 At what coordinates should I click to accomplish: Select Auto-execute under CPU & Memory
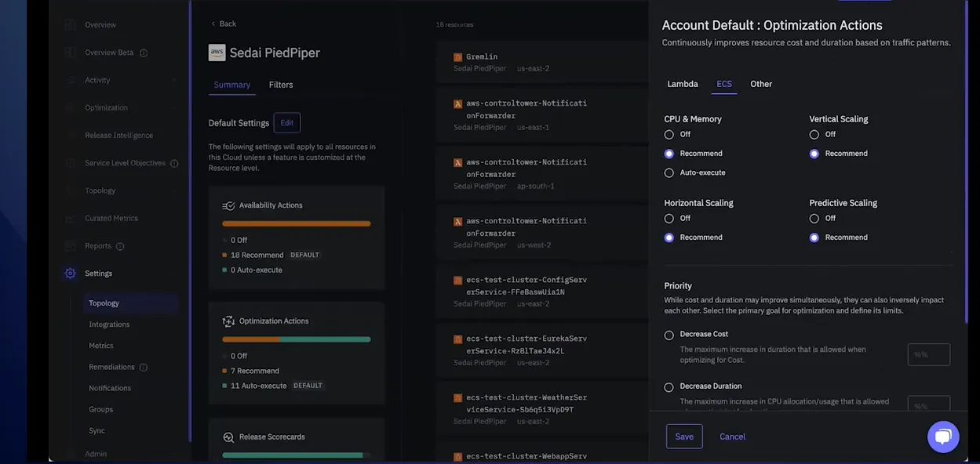pos(669,172)
